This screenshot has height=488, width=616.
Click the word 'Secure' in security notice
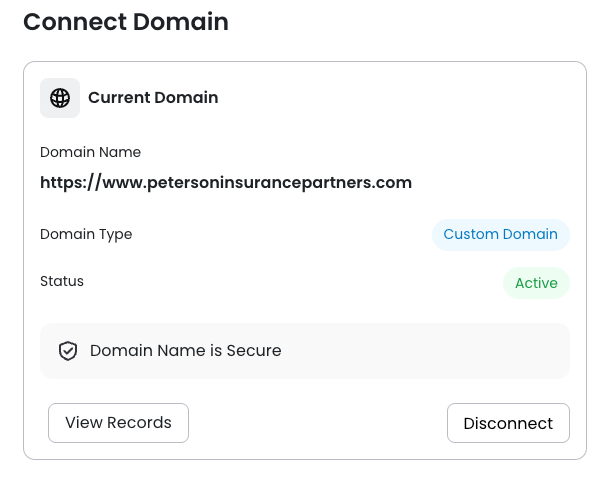tap(254, 351)
